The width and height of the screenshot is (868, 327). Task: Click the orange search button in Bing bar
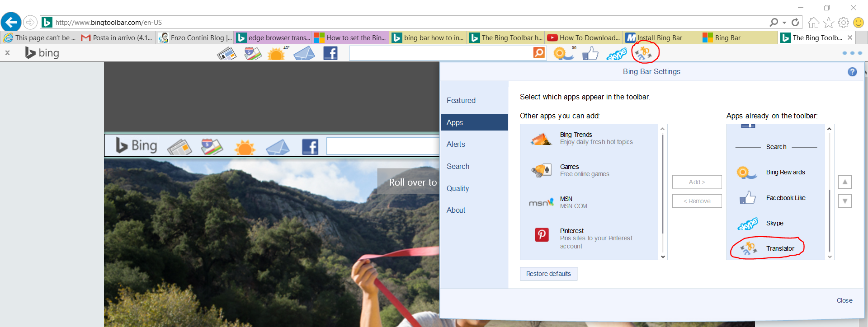pos(539,53)
